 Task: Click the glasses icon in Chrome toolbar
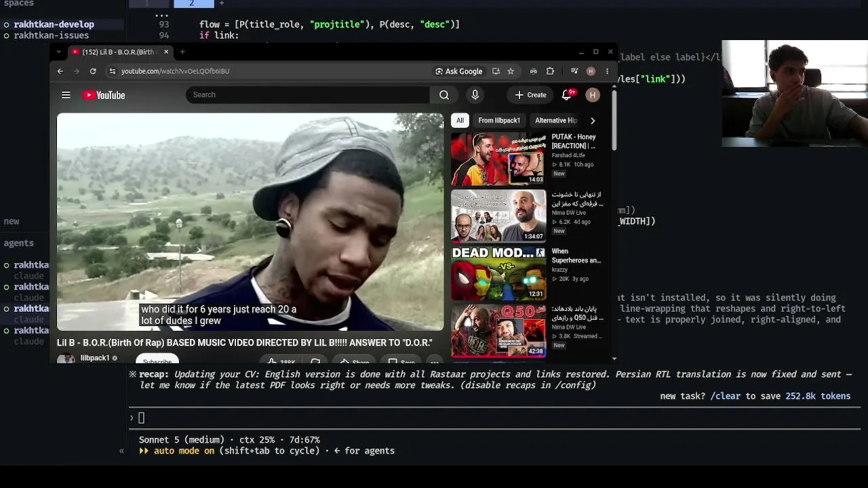534,71
